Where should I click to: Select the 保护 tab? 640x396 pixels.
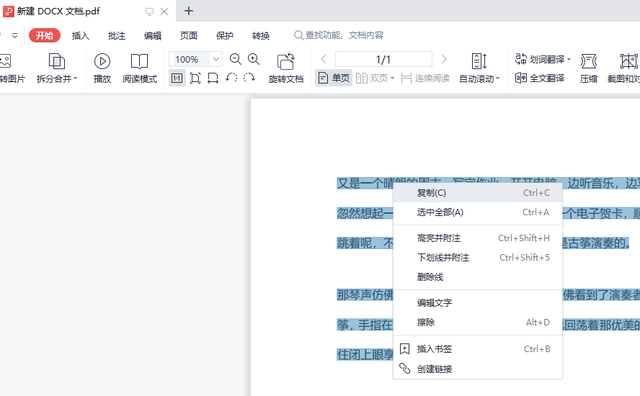[x=224, y=36]
